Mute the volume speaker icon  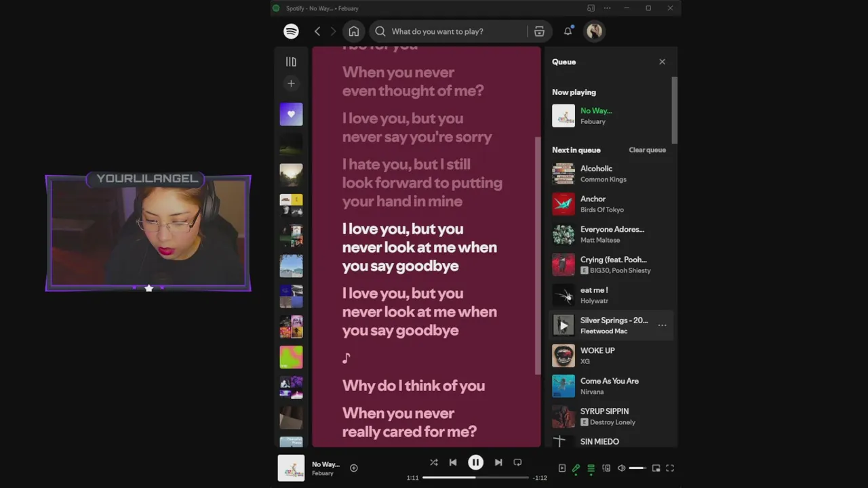coord(621,468)
